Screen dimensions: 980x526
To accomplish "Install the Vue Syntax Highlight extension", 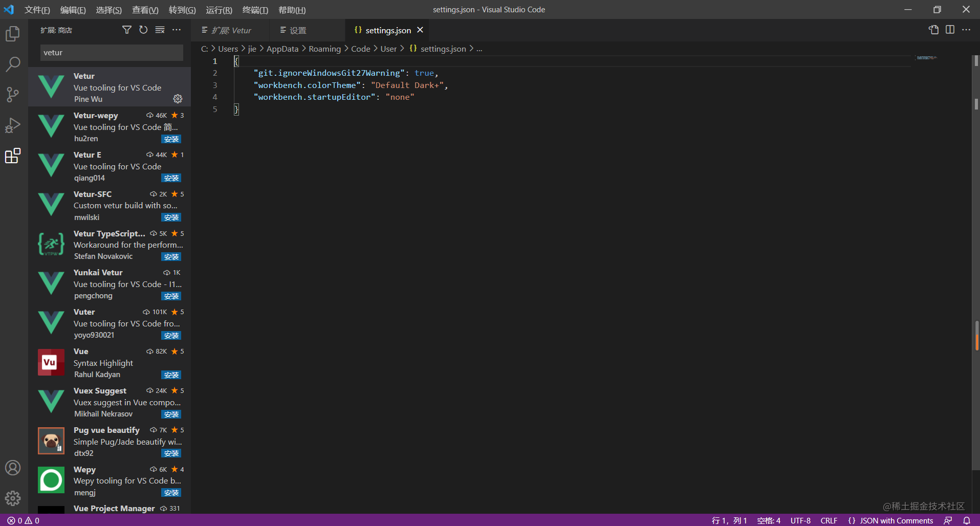I will click(x=171, y=375).
